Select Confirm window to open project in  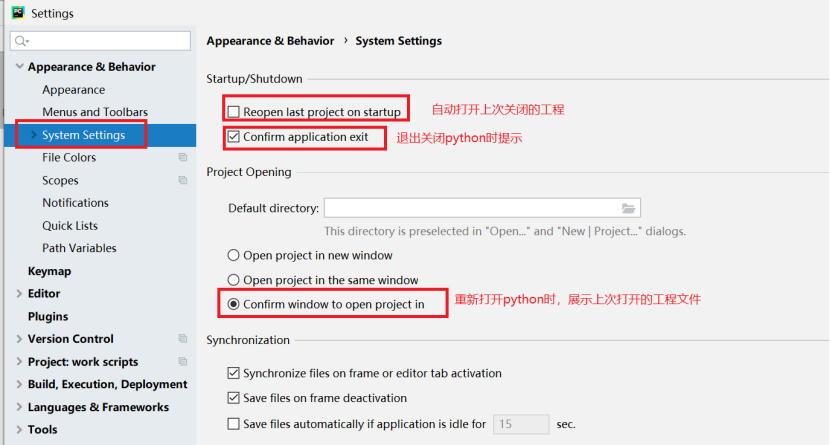pyautogui.click(x=233, y=304)
